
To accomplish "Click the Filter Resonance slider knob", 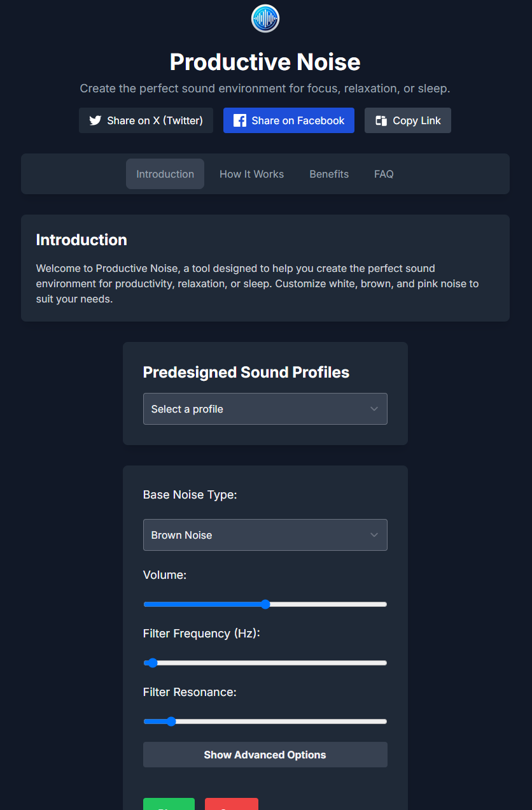I will coord(171,721).
